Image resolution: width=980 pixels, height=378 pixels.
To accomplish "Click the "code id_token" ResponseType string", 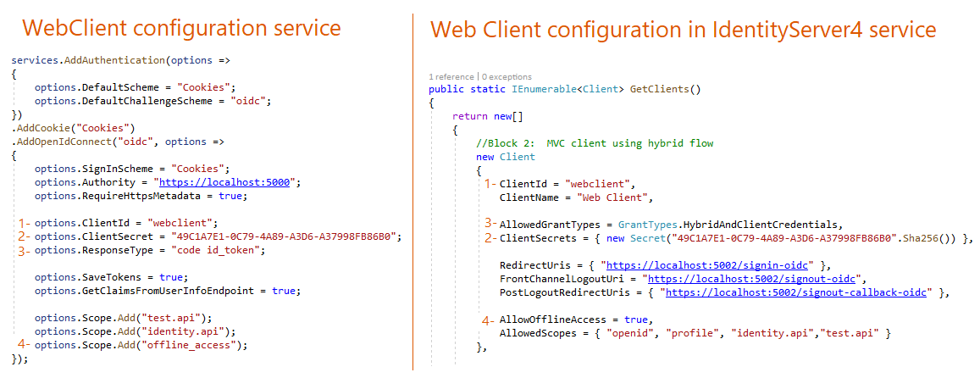I will [216, 250].
